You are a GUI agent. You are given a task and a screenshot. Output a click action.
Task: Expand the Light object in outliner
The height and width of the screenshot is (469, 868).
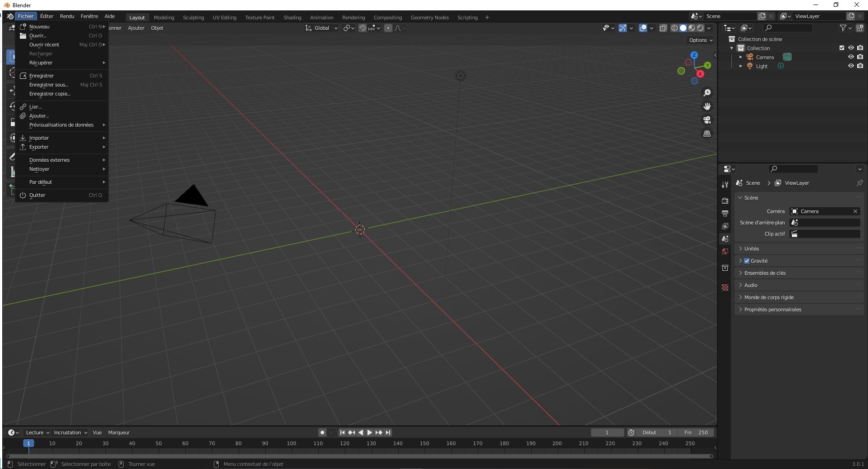point(740,66)
